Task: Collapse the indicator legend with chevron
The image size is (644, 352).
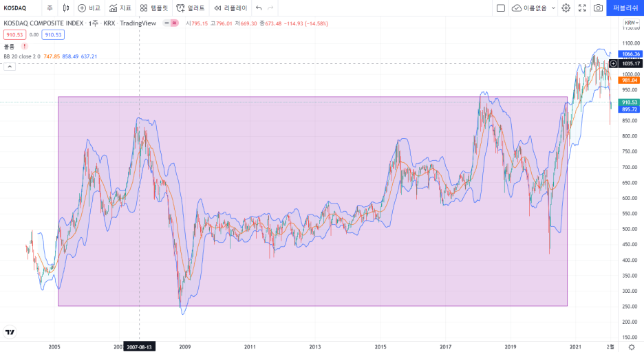Action: point(10,67)
